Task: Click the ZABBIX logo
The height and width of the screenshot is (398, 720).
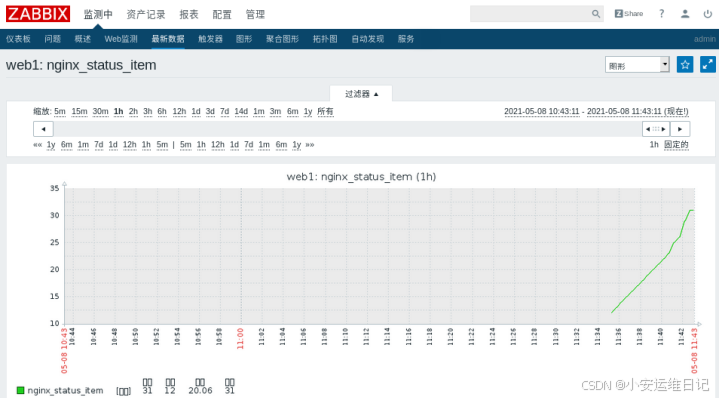Action: [x=38, y=14]
